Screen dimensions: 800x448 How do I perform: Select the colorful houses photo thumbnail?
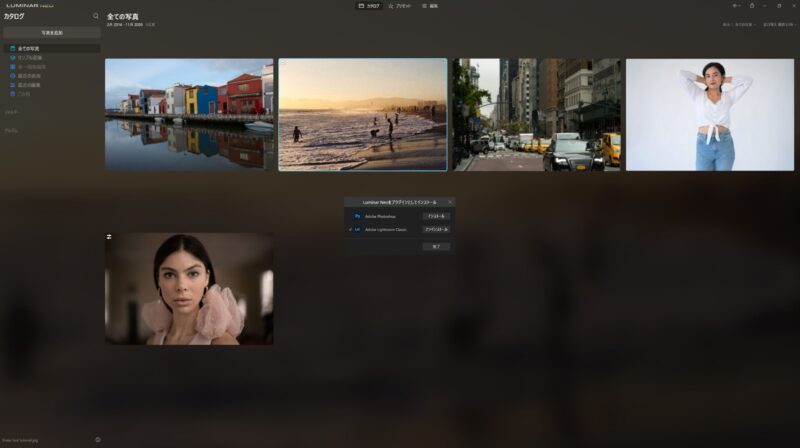pos(189,114)
